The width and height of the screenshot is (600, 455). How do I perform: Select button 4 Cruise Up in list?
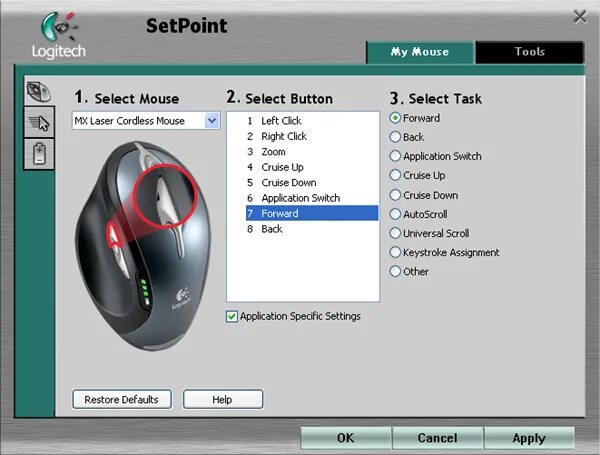pyautogui.click(x=312, y=167)
